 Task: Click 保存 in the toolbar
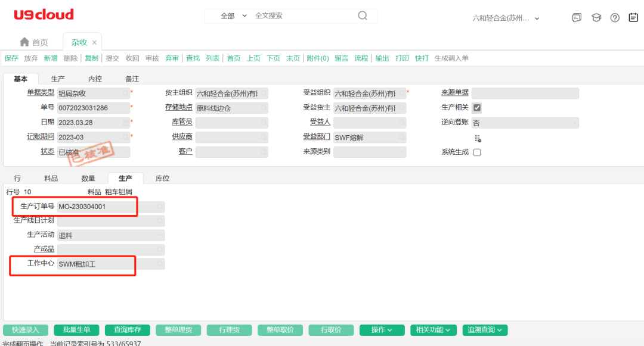point(11,58)
